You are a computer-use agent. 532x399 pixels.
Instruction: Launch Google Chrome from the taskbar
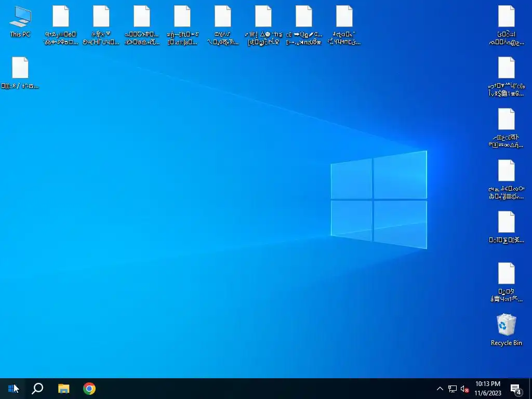click(89, 389)
